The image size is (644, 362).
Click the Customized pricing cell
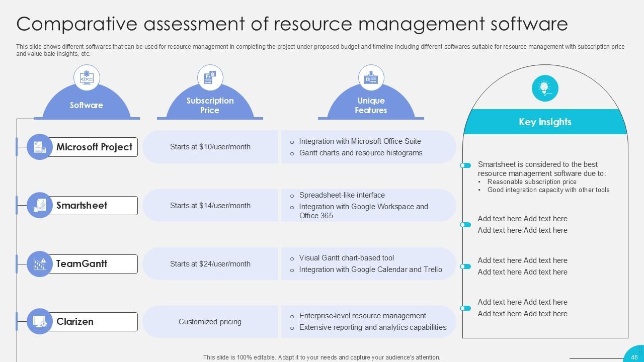point(210,322)
